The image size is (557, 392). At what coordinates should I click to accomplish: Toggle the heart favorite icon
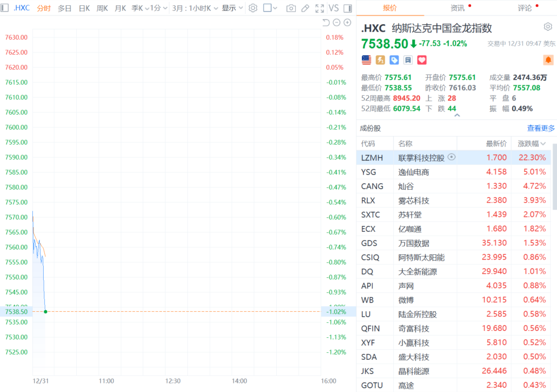point(422,60)
